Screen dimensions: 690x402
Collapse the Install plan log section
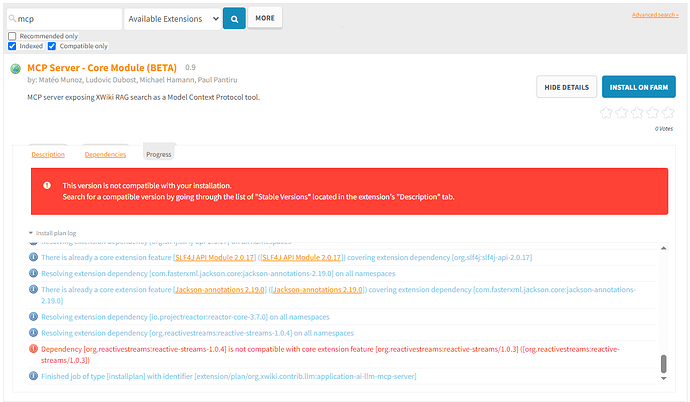52,233
